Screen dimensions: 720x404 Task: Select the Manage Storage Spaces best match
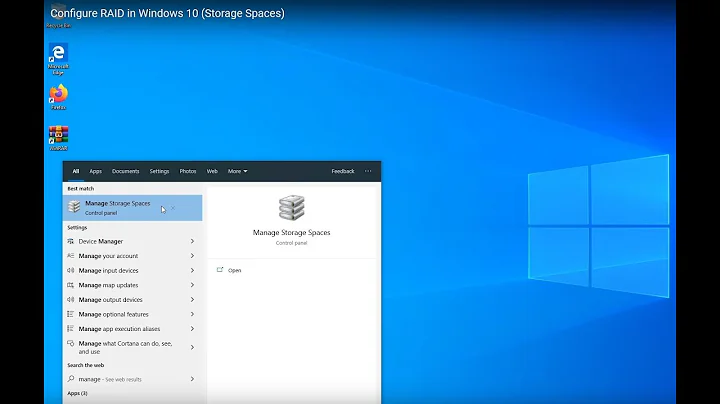click(132, 208)
